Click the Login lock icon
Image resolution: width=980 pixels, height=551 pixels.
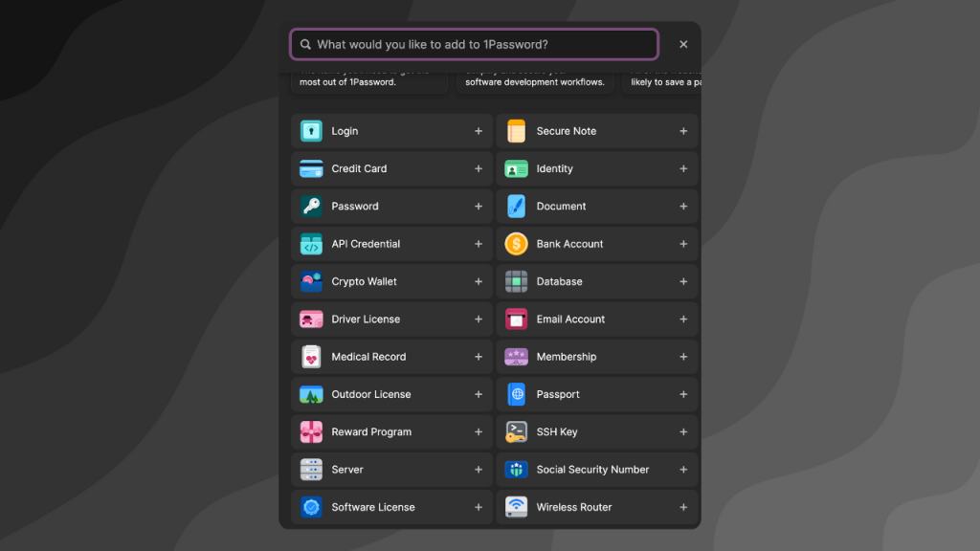(311, 131)
